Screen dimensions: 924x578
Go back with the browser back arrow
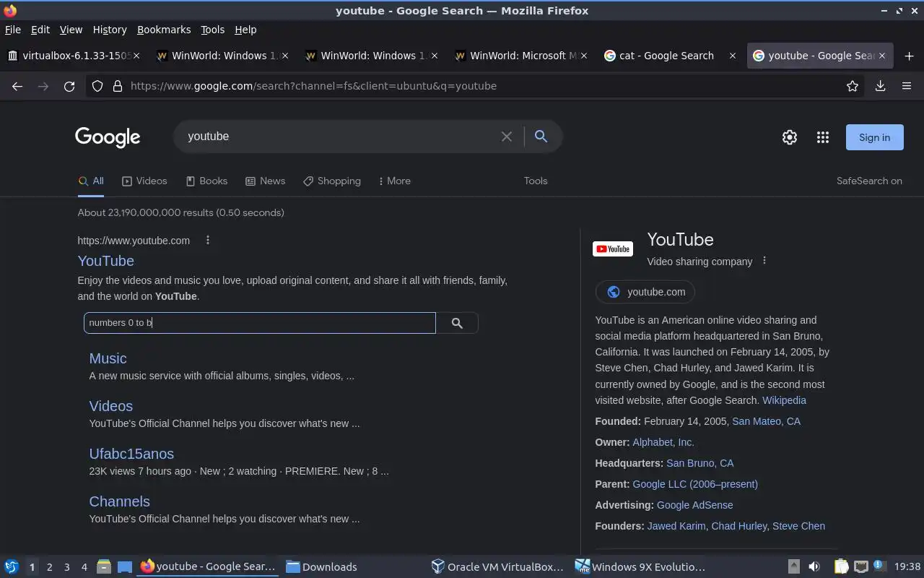[17, 86]
